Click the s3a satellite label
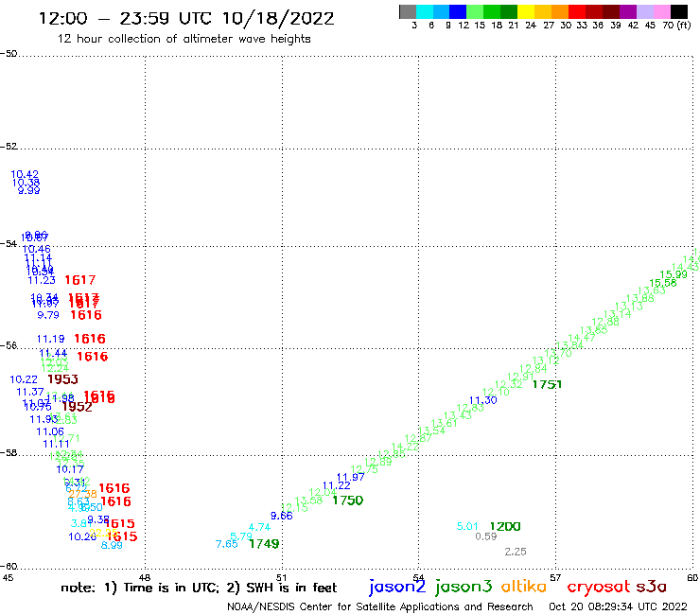The width and height of the screenshot is (700, 615). coord(651,588)
